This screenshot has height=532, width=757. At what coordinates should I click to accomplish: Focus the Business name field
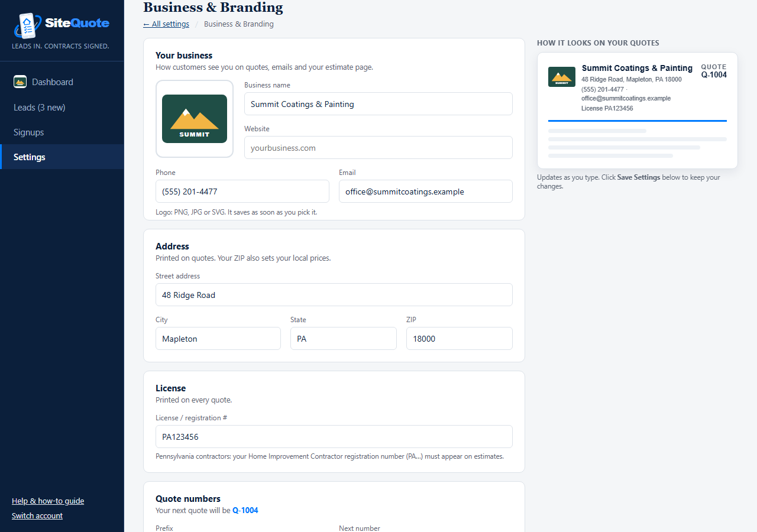coord(378,104)
